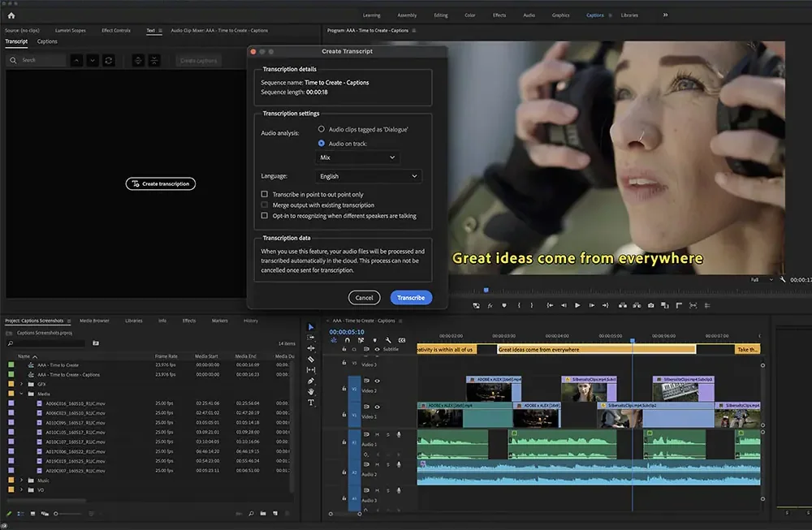Check 'Transcribe in point to out point only'
This screenshot has height=530, width=812.
pos(264,194)
